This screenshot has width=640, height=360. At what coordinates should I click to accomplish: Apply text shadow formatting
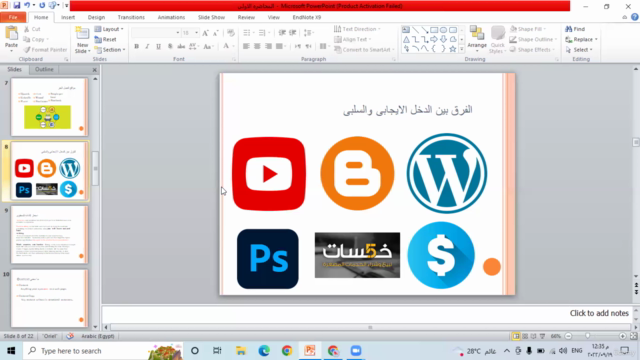point(170,47)
